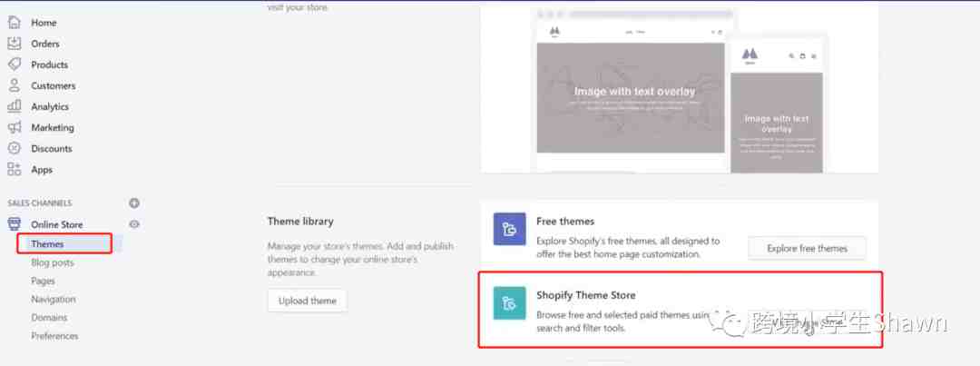Open Preferences under Online Store
This screenshot has height=366, width=980.
pos(54,335)
